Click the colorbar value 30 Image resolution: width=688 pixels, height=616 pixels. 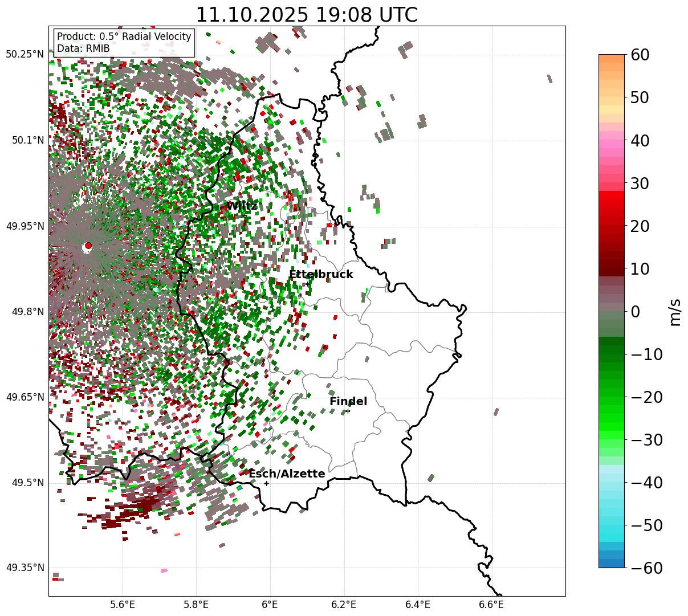point(639,183)
